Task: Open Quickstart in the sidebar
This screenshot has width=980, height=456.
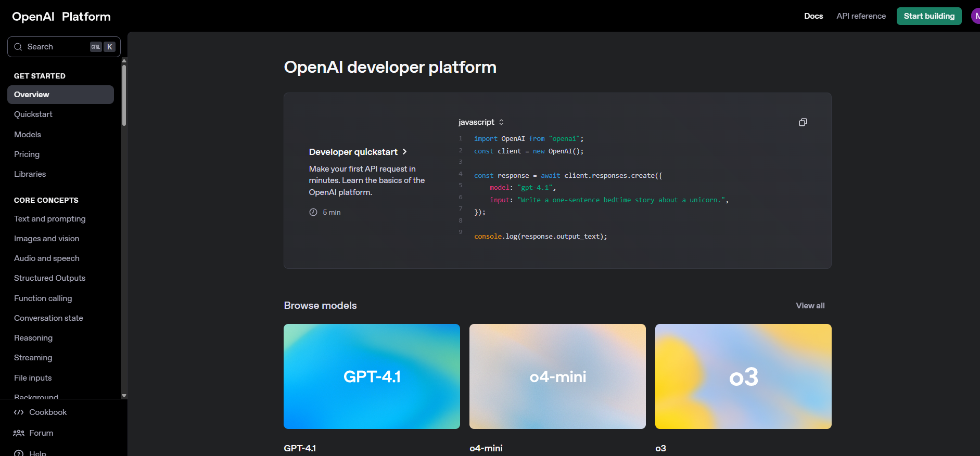Action: (33, 114)
